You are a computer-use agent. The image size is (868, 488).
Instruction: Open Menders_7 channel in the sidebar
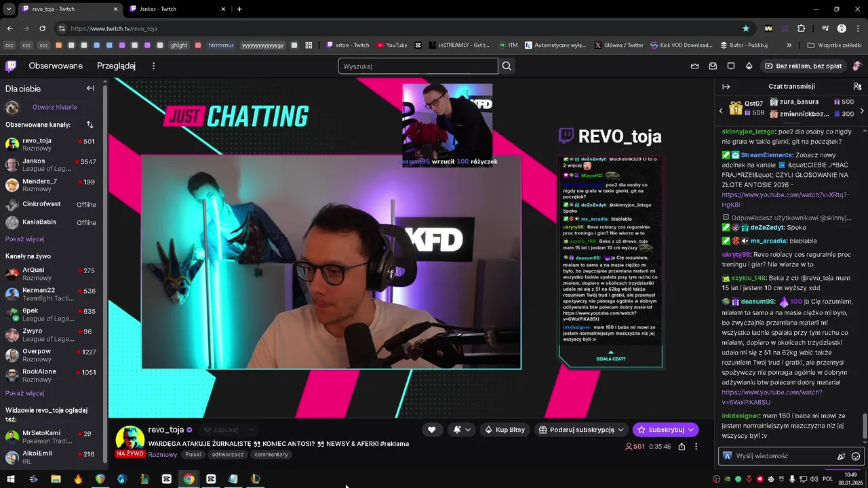click(x=52, y=185)
